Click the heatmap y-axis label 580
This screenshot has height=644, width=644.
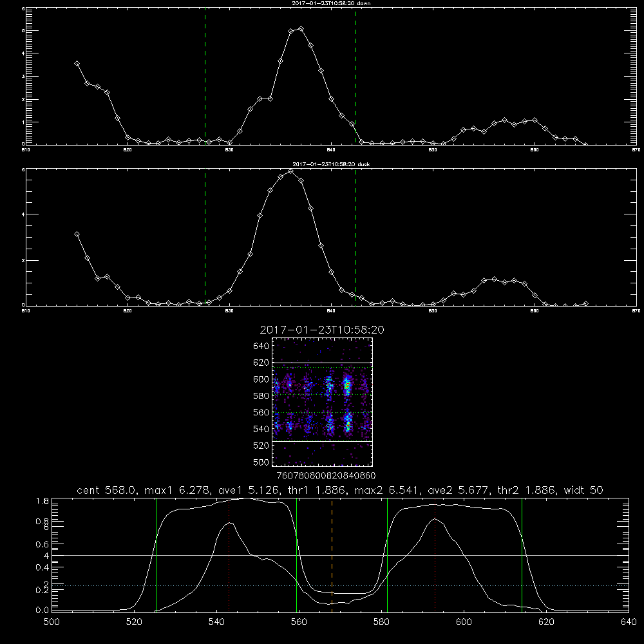[x=261, y=396]
